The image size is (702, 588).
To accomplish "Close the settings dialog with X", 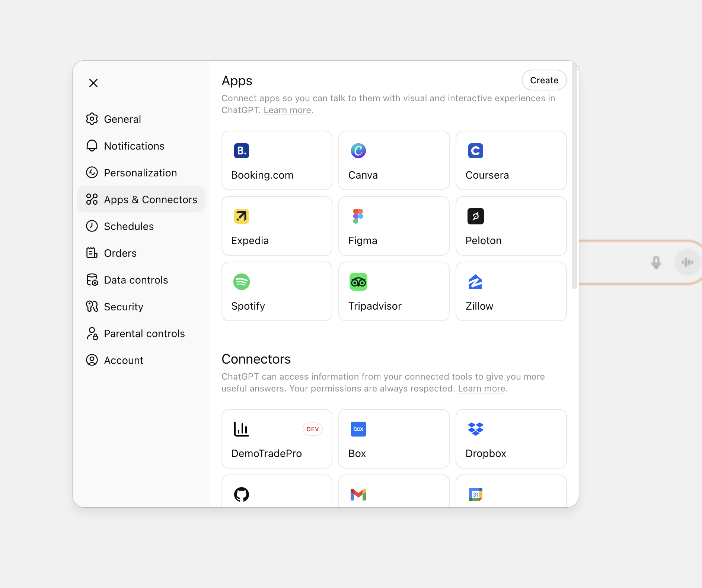I will (x=93, y=83).
